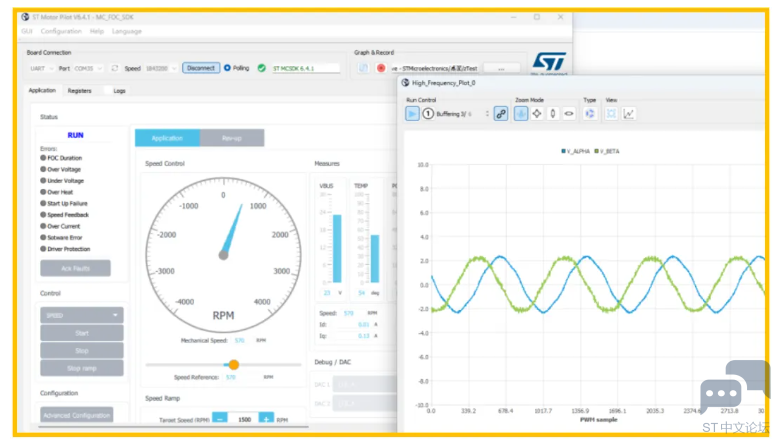
Task: Click the record file path field
Action: tap(434, 68)
